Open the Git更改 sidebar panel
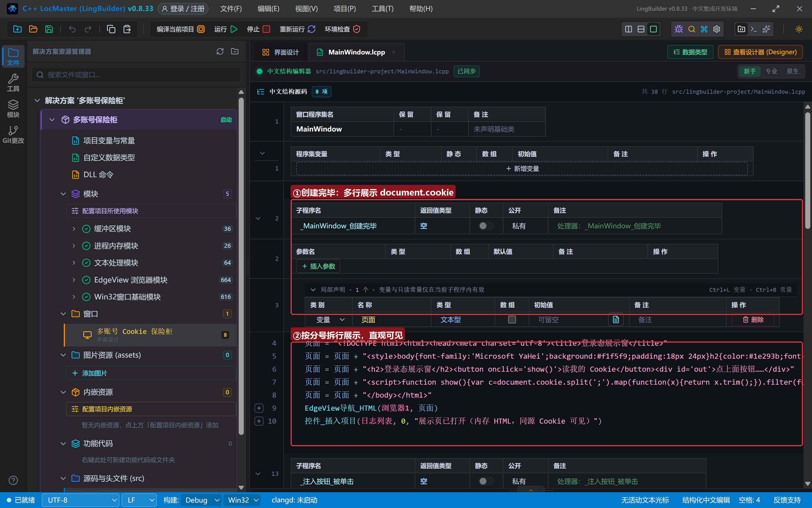 click(x=13, y=134)
